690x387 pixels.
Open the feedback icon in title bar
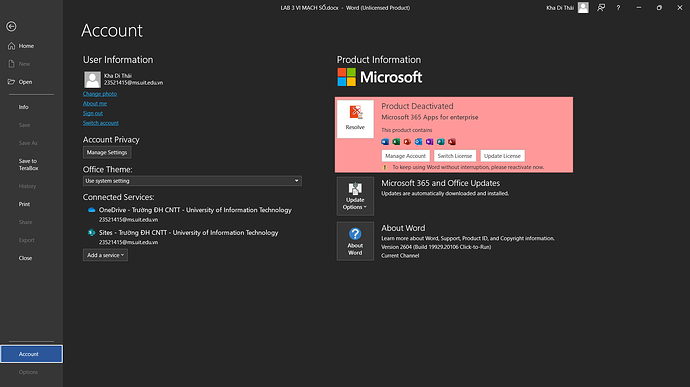(x=601, y=7)
